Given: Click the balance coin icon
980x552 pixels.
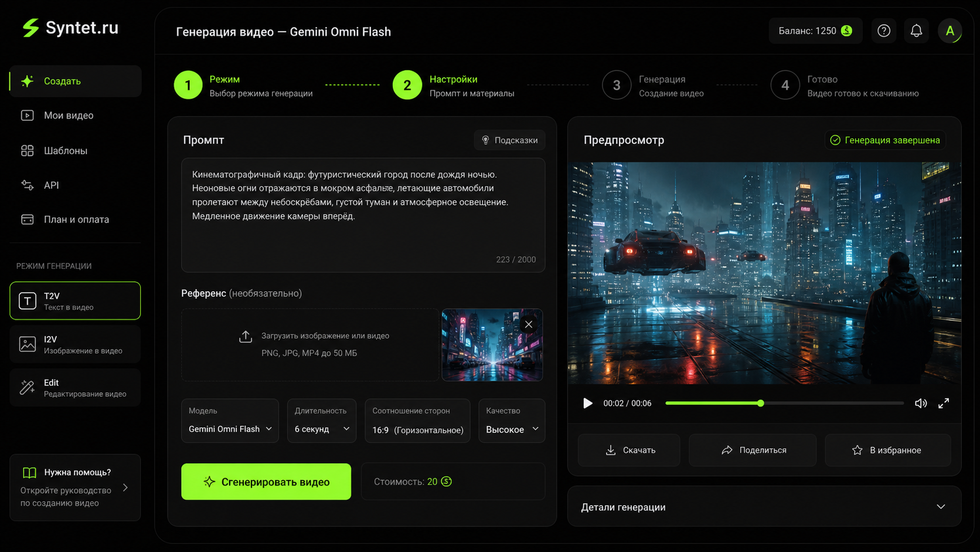Looking at the screenshot, I should click(846, 31).
